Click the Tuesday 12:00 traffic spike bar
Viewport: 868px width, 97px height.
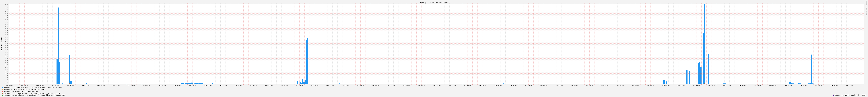(x=812, y=69)
